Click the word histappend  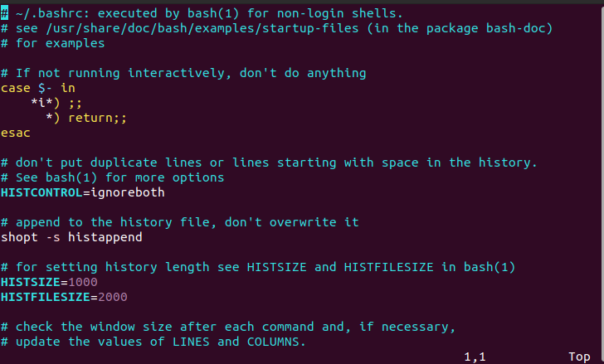point(105,237)
